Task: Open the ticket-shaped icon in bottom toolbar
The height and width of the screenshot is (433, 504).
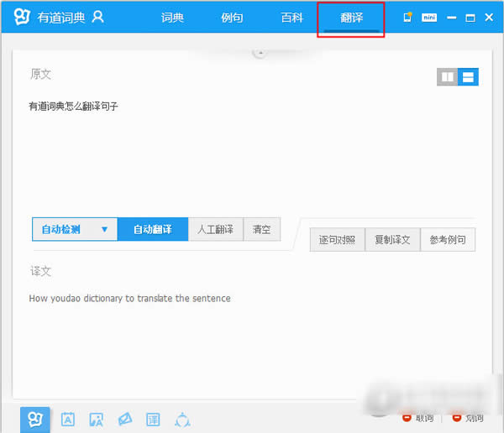Action: pyautogui.click(x=125, y=420)
